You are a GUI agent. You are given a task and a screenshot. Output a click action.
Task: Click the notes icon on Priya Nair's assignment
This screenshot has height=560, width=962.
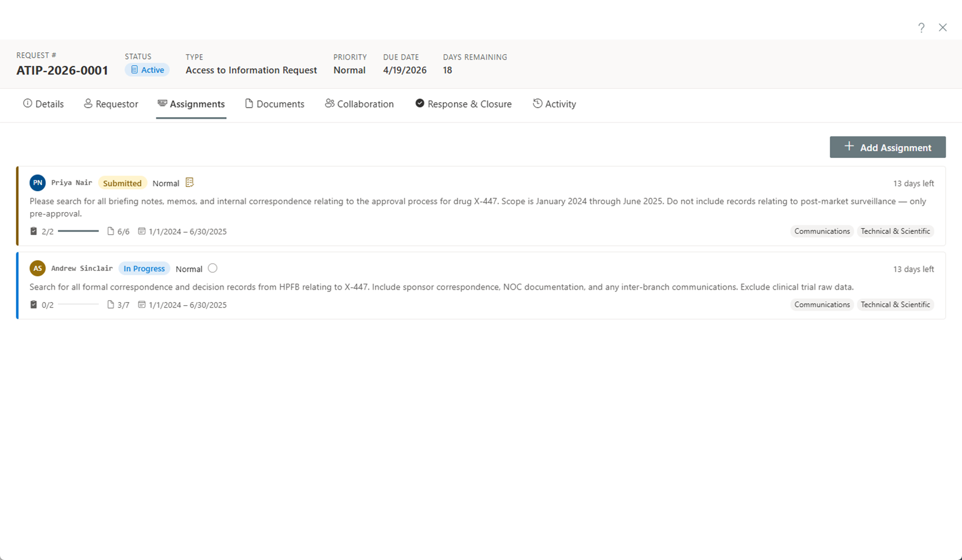pyautogui.click(x=189, y=183)
